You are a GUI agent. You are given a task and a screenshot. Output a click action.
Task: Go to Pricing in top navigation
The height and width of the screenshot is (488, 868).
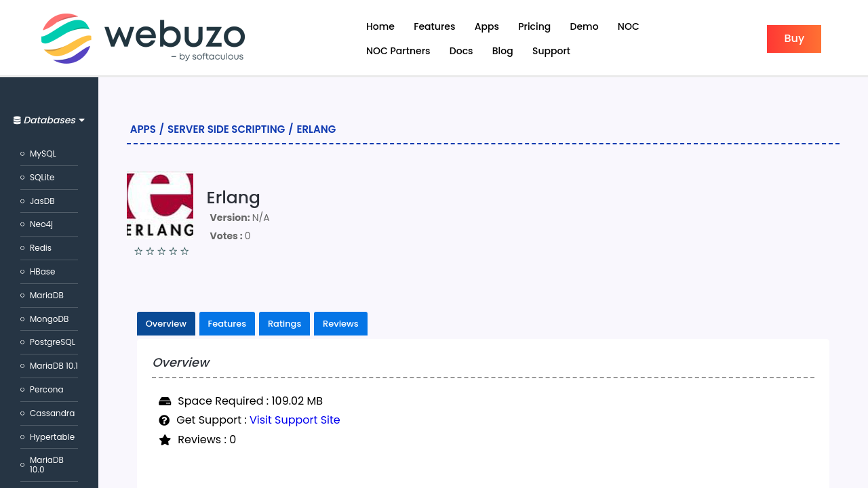click(x=534, y=26)
